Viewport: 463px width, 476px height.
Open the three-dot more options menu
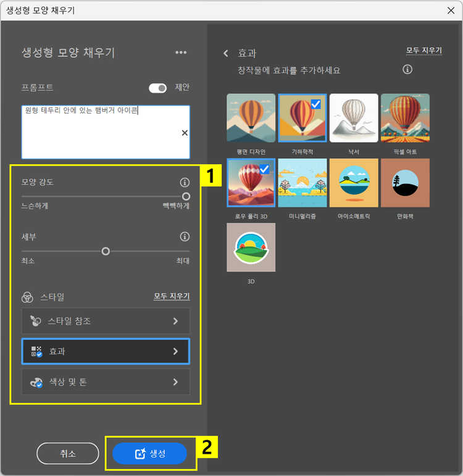181,52
